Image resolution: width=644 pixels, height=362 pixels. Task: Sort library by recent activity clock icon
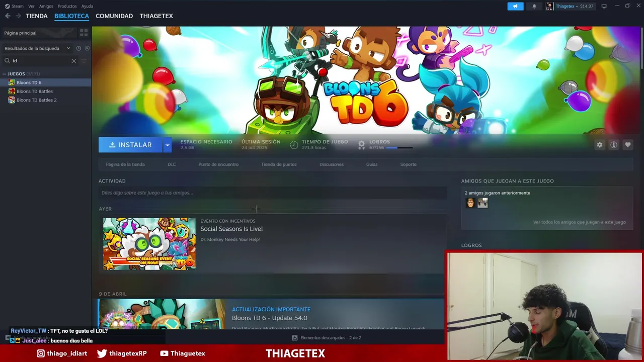(78, 48)
